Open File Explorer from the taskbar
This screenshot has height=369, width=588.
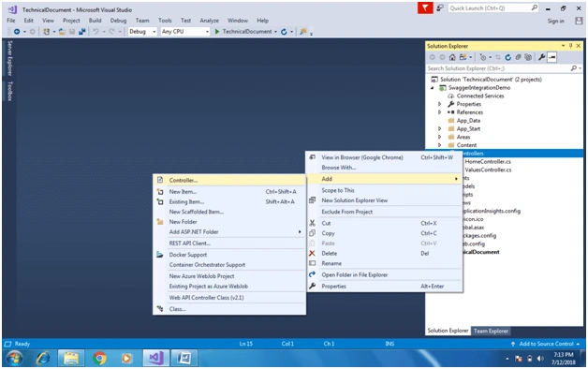[x=71, y=359]
